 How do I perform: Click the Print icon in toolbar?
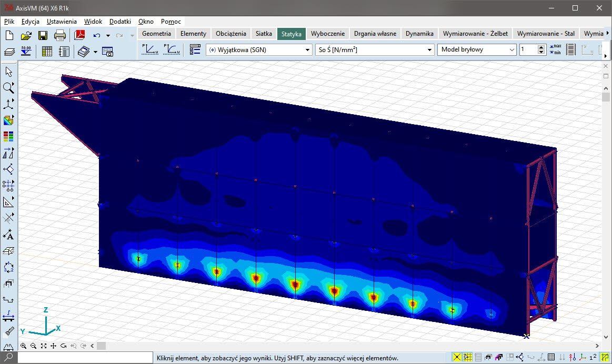60,36
